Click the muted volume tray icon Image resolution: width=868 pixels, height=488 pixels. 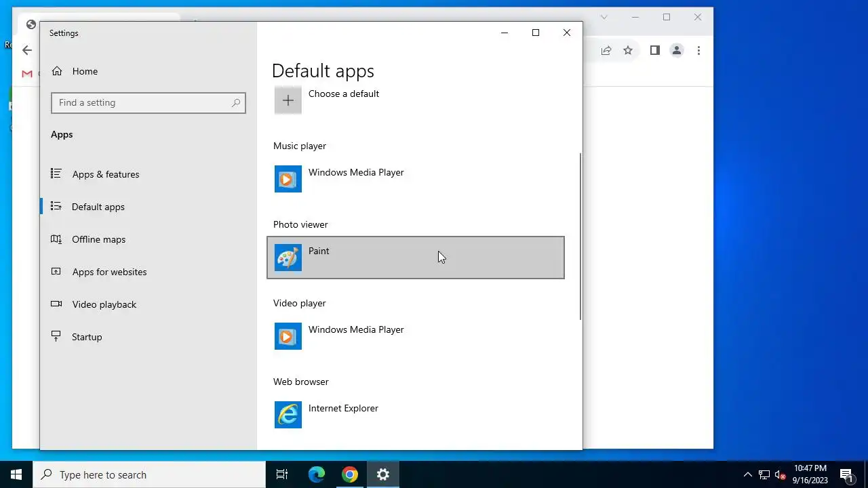click(x=781, y=474)
